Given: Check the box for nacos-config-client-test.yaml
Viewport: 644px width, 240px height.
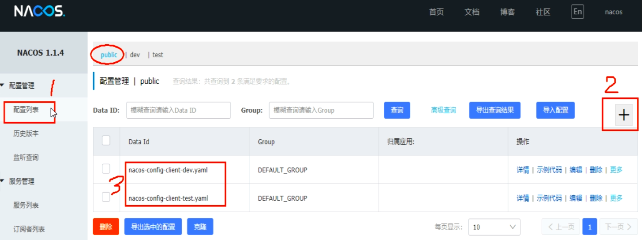Looking at the screenshot, I should 106,197.
